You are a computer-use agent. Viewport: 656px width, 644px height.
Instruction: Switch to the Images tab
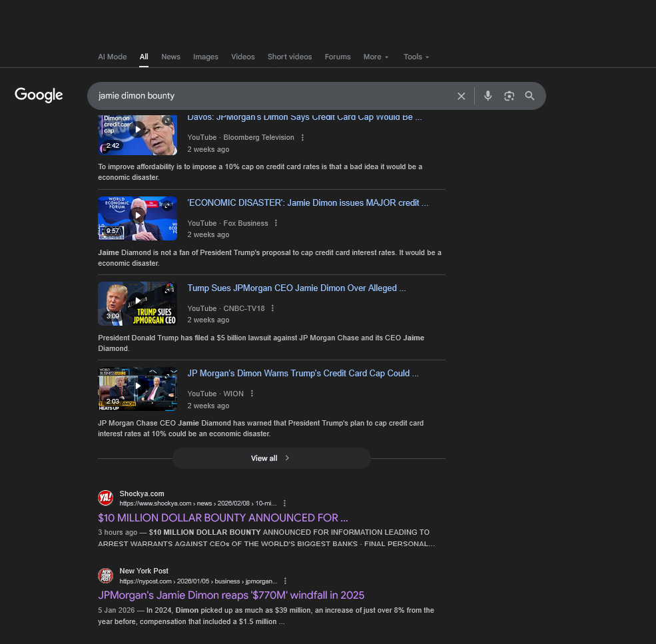[x=205, y=57]
